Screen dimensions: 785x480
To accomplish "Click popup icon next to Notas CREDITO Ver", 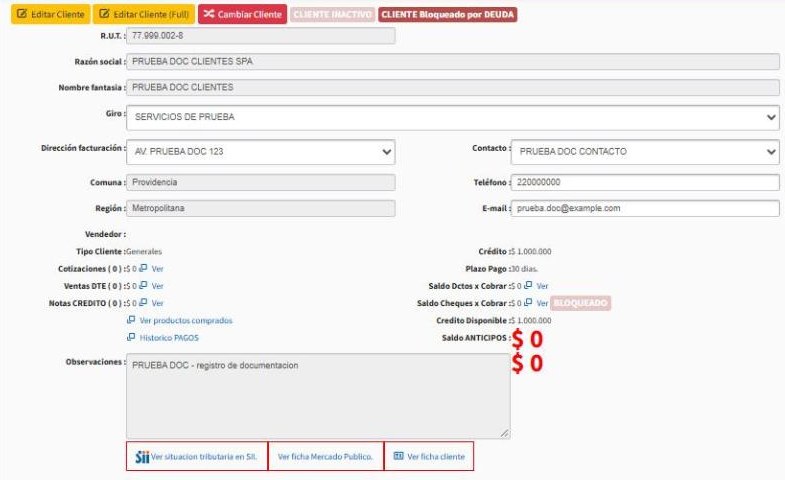I will (x=143, y=303).
